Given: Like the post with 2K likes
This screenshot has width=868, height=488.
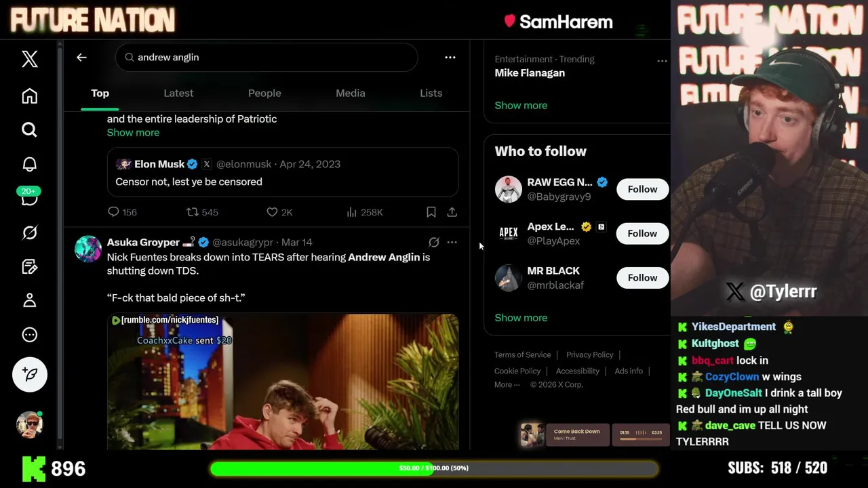Looking at the screenshot, I should pyautogui.click(x=279, y=212).
